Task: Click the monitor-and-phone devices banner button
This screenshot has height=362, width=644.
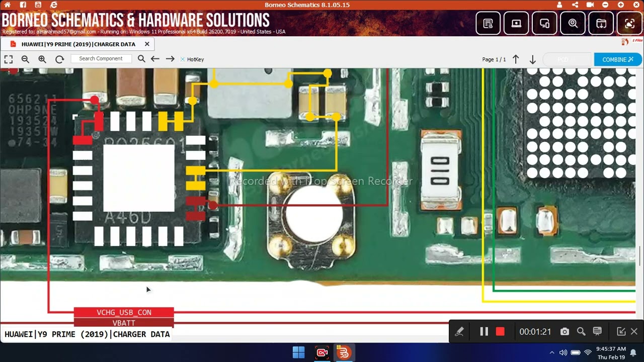Action: click(544, 23)
